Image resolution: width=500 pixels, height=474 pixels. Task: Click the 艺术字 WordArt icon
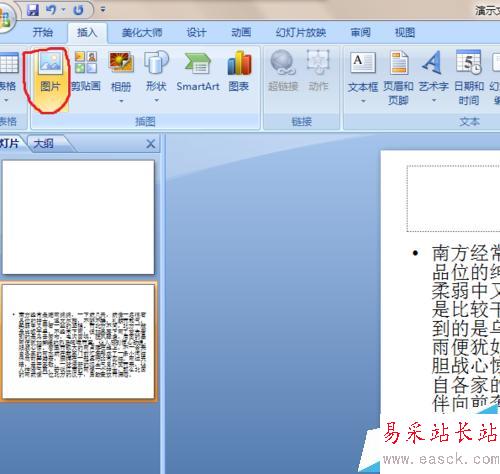(432, 63)
